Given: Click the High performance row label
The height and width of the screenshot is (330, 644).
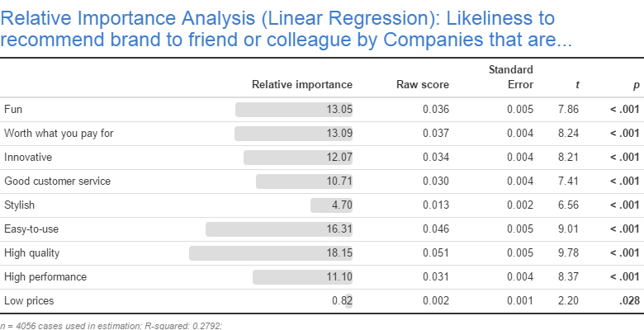Looking at the screenshot, I should click(x=45, y=276).
